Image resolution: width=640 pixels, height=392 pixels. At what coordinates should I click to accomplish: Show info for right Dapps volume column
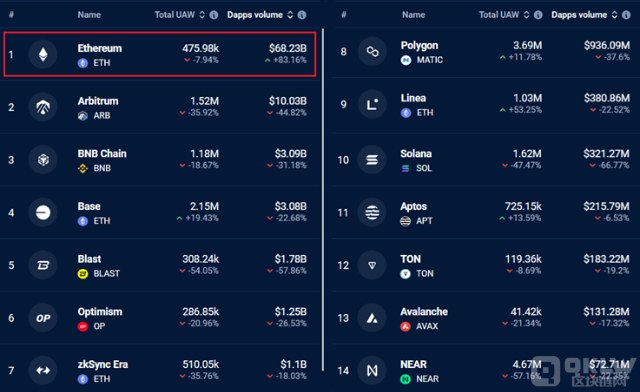[626, 15]
